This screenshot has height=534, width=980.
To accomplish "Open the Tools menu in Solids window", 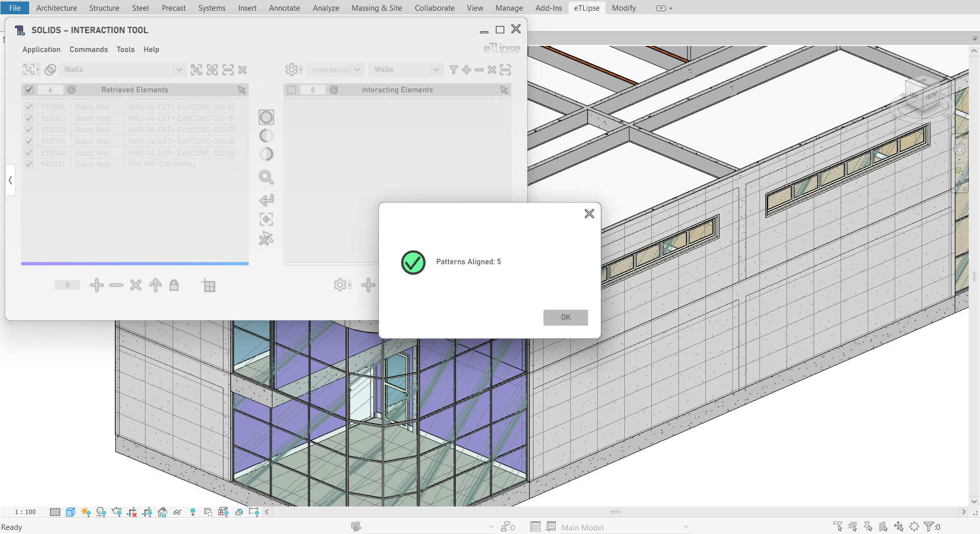I will pos(126,49).
